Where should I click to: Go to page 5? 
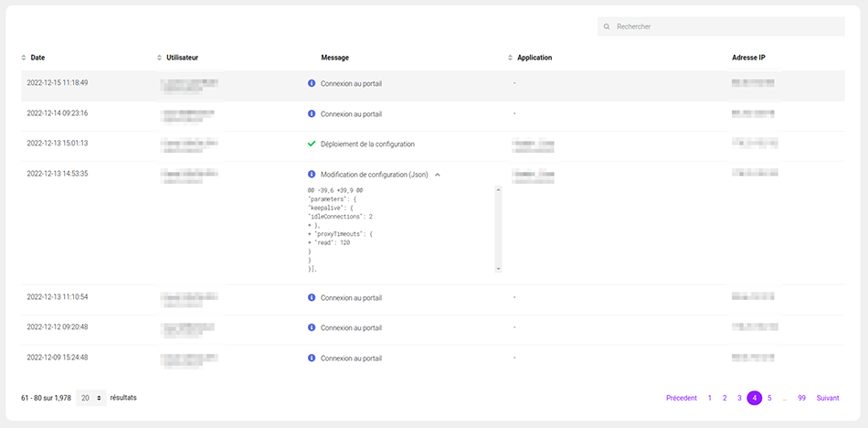[x=769, y=398]
